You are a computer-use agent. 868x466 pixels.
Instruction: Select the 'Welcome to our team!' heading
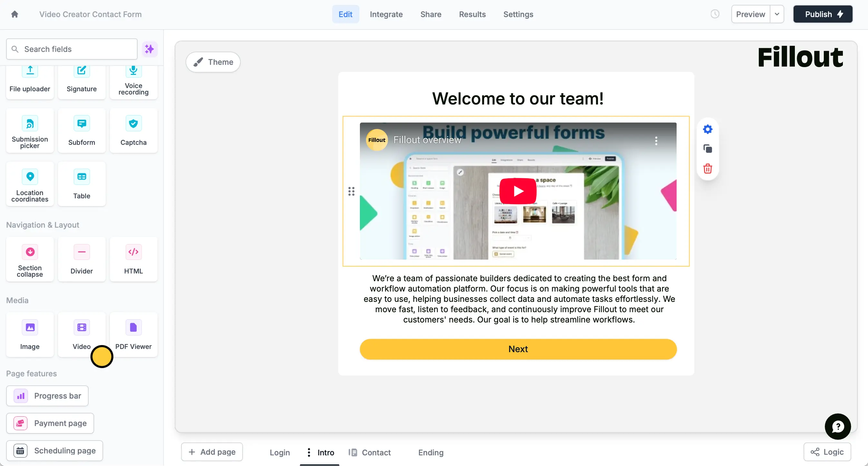(517, 98)
